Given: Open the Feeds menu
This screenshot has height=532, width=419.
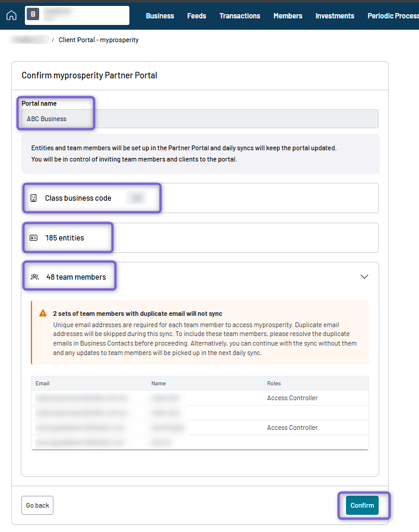Looking at the screenshot, I should (196, 16).
